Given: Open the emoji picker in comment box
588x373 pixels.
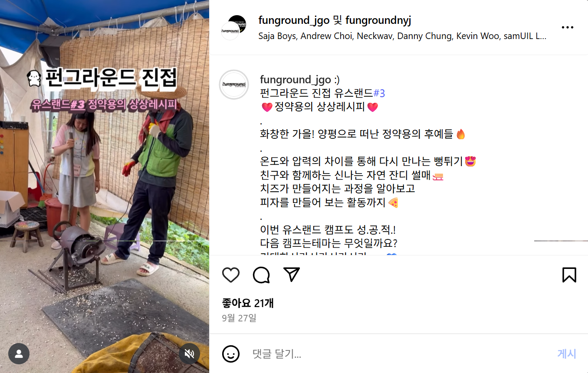Looking at the screenshot, I should point(231,354).
